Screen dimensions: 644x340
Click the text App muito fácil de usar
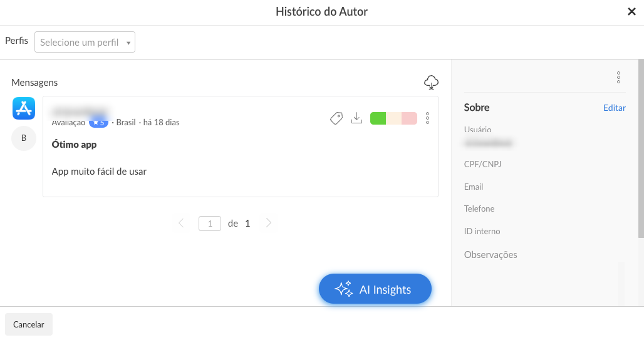(99, 172)
